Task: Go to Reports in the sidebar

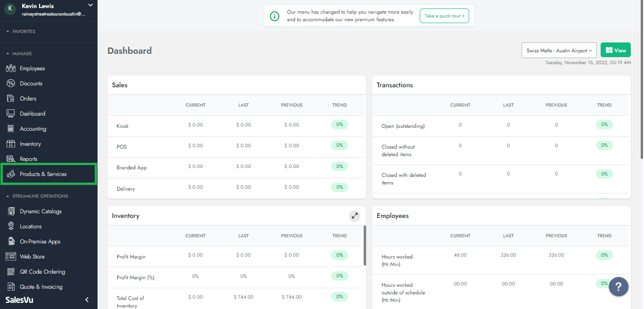Action: click(28, 159)
